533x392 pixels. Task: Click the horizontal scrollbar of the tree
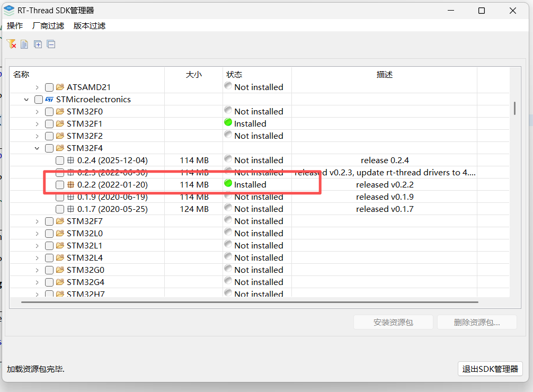pos(250,302)
